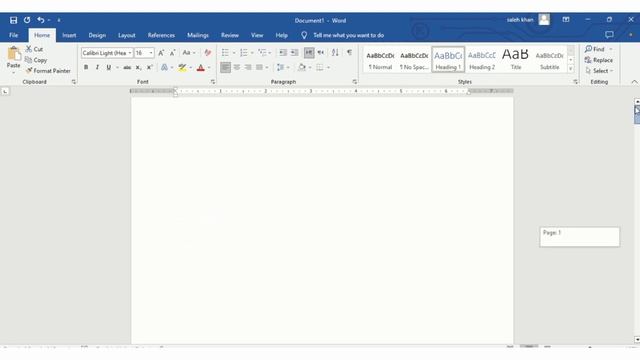This screenshot has width=640, height=360.
Task: Apply numbered list formatting
Action: tap(244, 53)
